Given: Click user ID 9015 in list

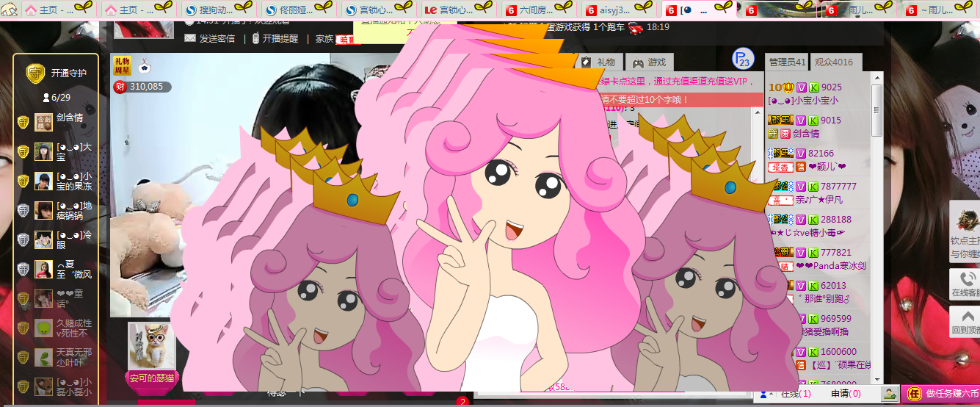Looking at the screenshot, I should click(x=831, y=120).
